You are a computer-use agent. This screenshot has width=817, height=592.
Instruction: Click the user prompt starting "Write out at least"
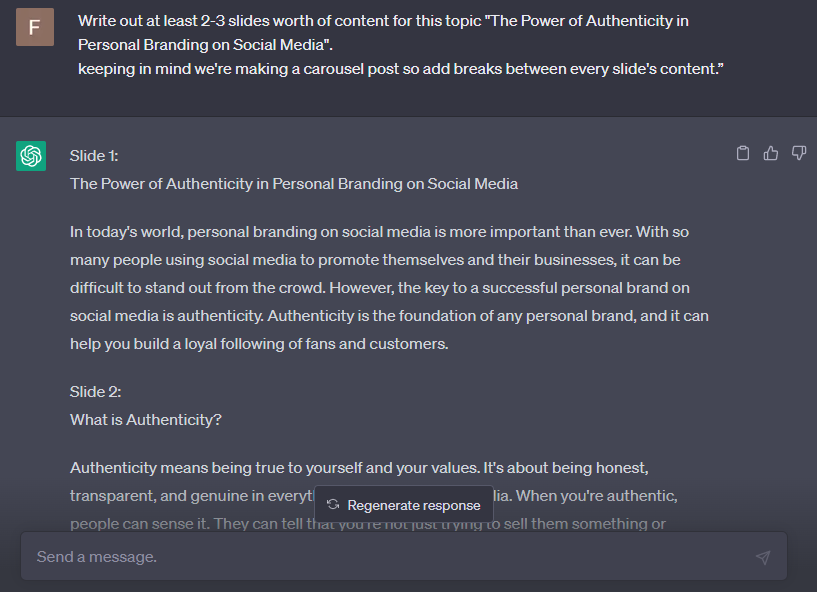tap(383, 21)
